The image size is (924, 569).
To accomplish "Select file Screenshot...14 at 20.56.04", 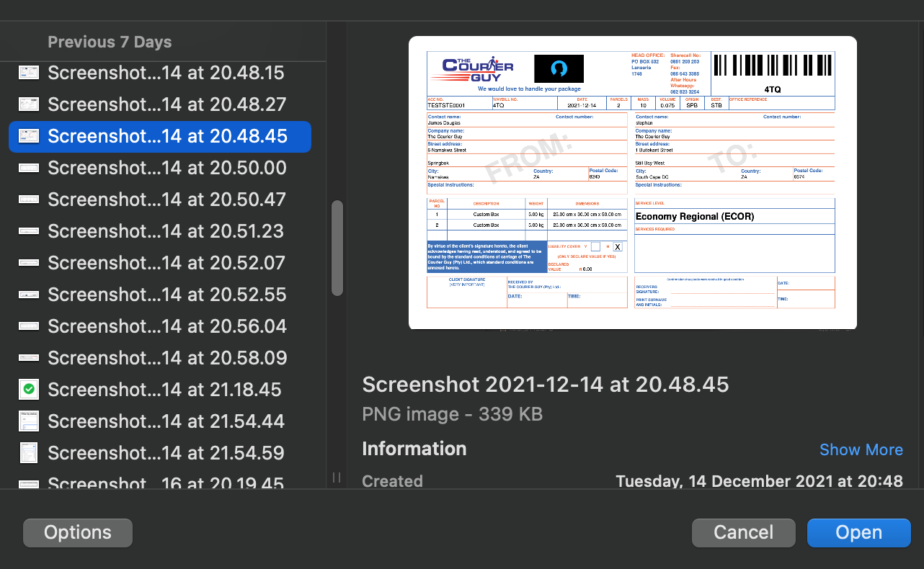I will coord(159,326).
